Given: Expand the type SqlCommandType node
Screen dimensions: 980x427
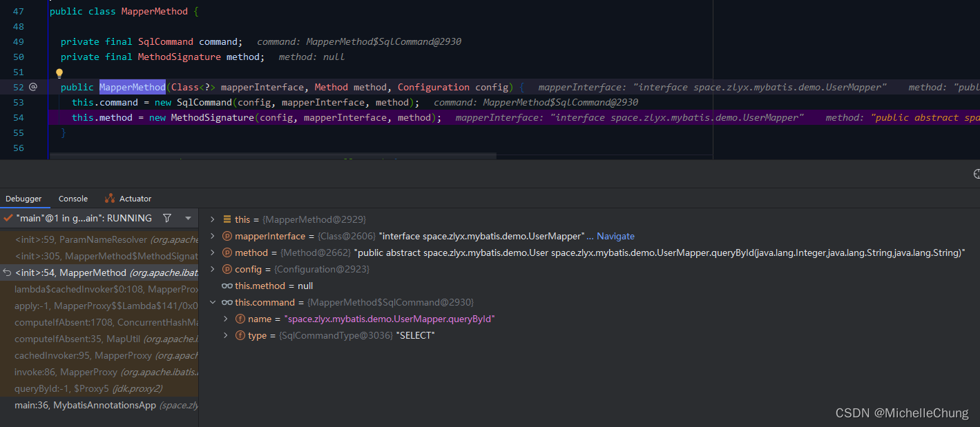Looking at the screenshot, I should coord(226,335).
